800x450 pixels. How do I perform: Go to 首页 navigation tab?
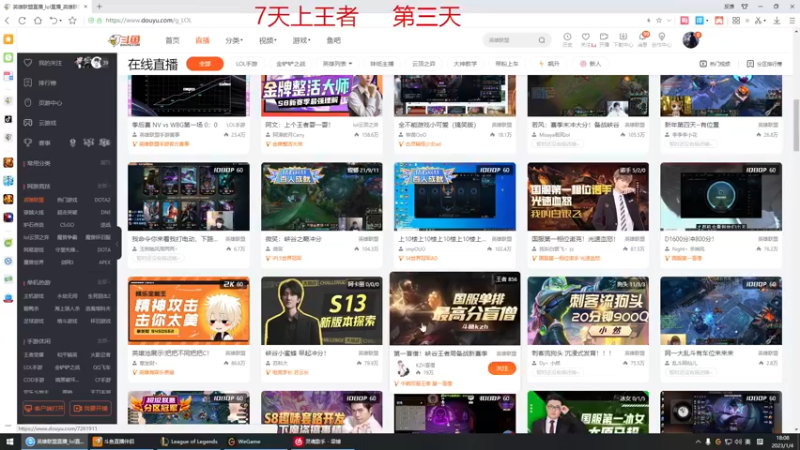click(172, 40)
